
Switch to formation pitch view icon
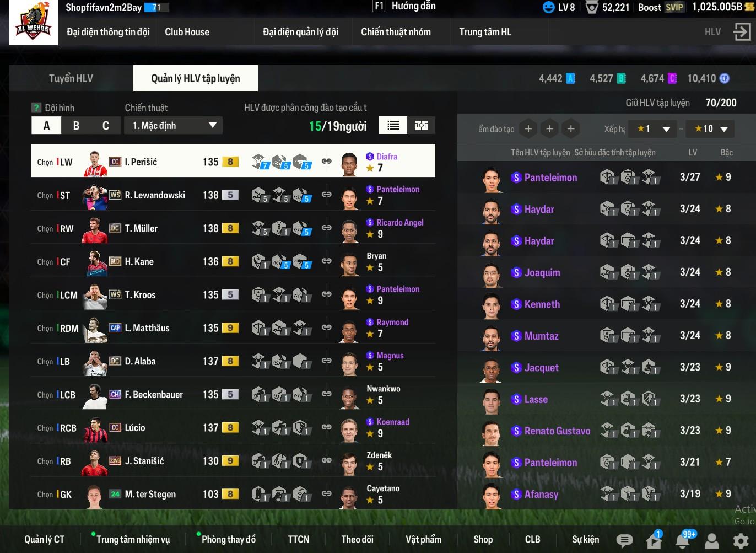[x=421, y=125]
